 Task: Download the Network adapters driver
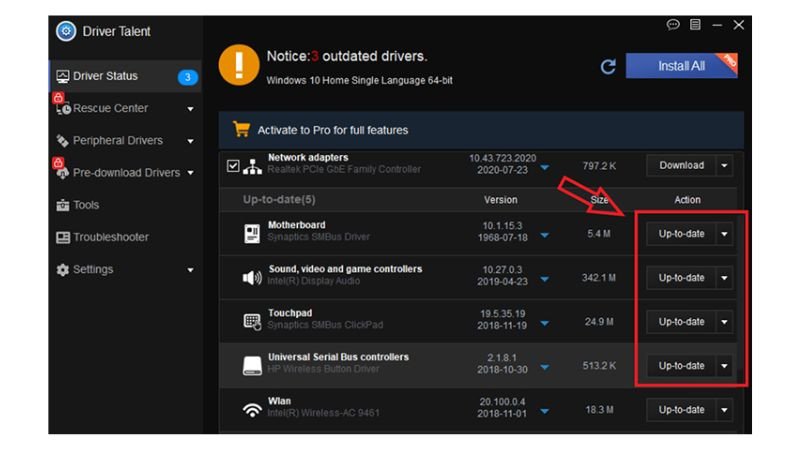[681, 166]
